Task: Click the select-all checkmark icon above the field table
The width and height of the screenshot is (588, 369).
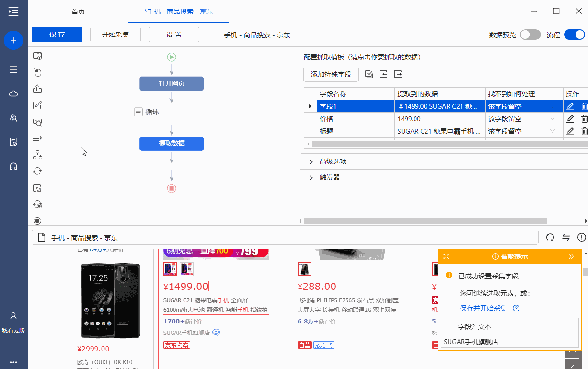Action: point(369,74)
